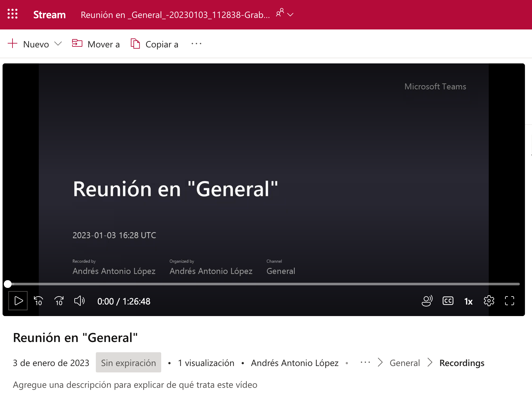Click Copiar a in the toolbar
The height and width of the screenshot is (399, 532).
[154, 44]
